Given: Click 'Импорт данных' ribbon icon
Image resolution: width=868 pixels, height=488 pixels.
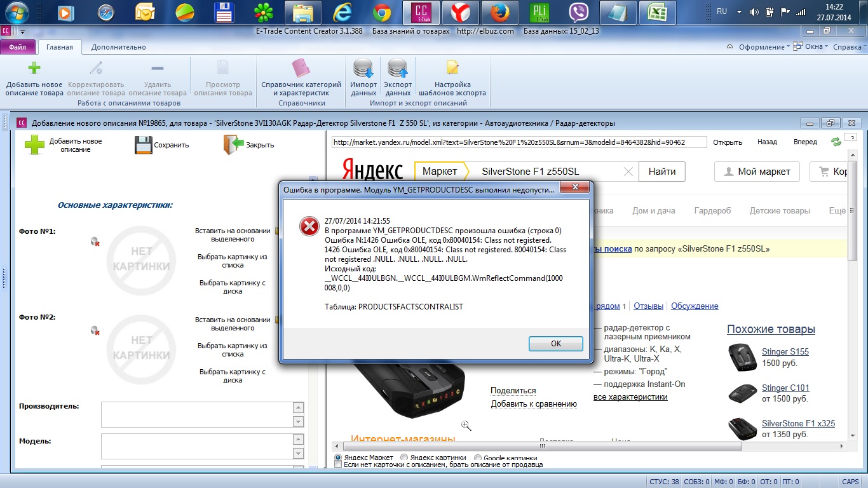Looking at the screenshot, I should [x=363, y=69].
